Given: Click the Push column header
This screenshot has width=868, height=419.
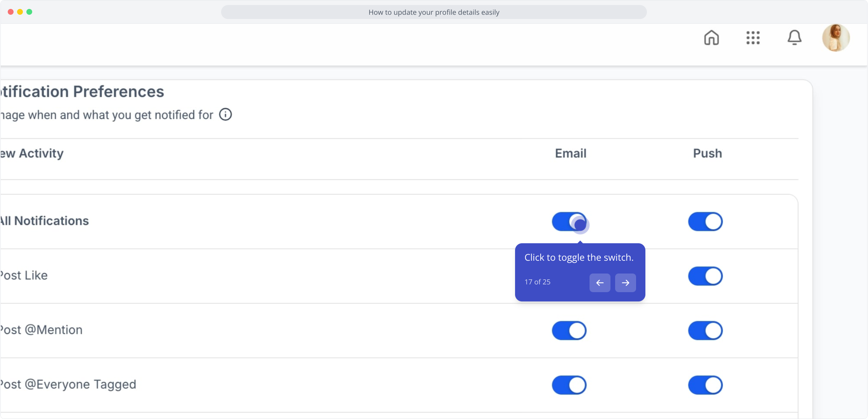Looking at the screenshot, I should point(707,153).
